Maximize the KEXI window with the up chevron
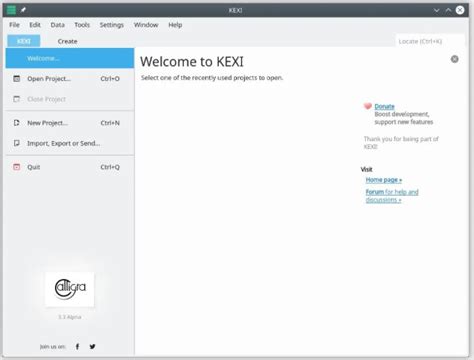474x360 pixels. click(448, 10)
